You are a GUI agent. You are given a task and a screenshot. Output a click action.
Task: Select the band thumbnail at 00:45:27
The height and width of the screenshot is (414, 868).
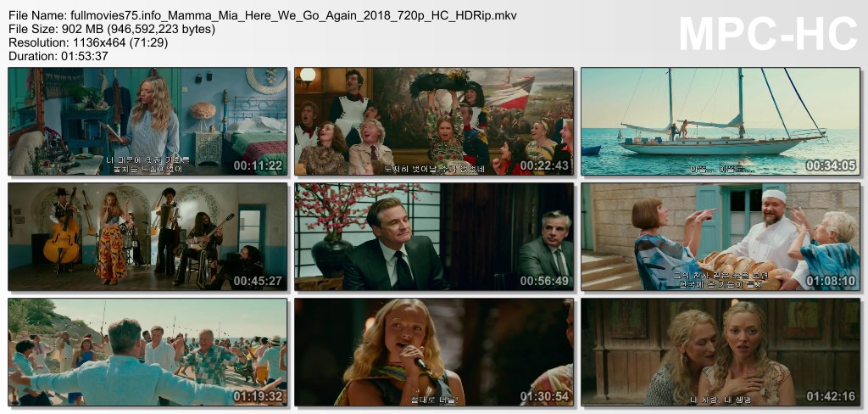click(147, 237)
